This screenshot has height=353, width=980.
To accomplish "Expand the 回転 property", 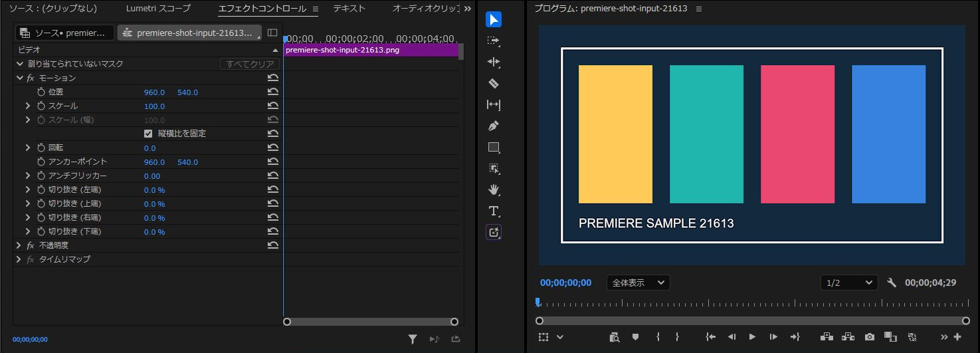I will (x=28, y=148).
